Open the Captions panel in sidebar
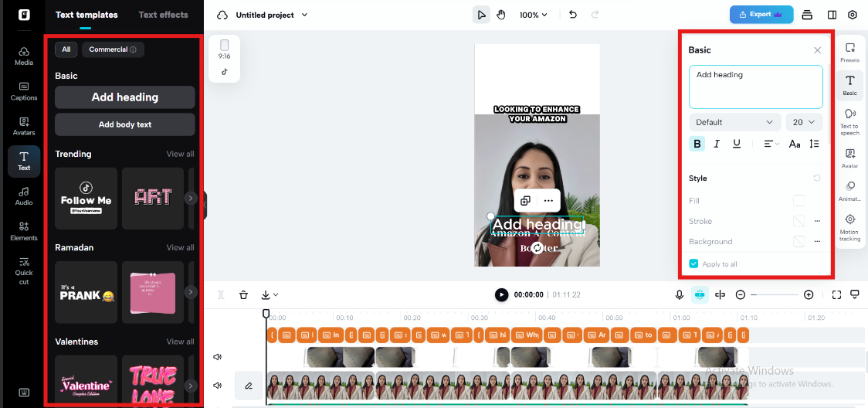Image resolution: width=868 pixels, height=408 pixels. (x=24, y=91)
